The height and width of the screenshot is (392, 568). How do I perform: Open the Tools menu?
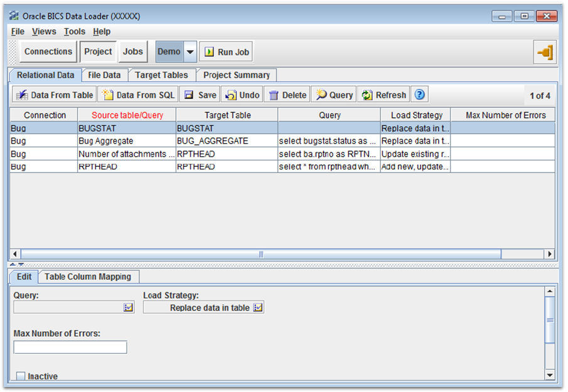point(75,31)
